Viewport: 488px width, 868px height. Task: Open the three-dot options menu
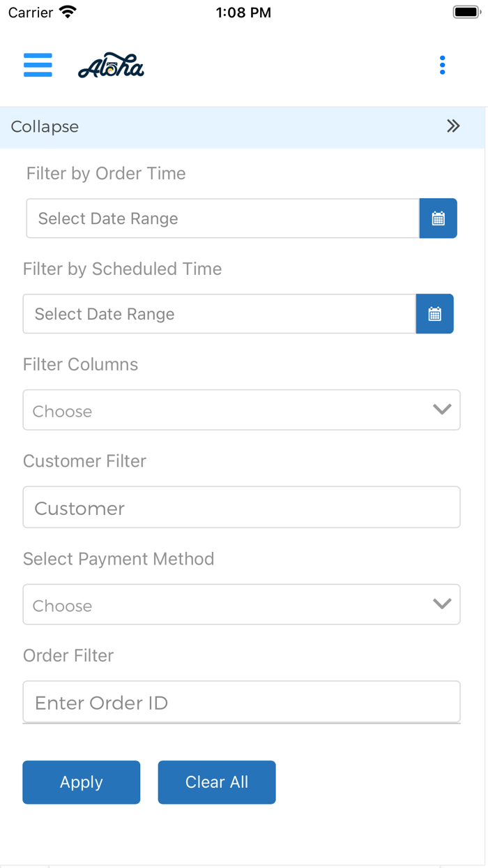(442, 65)
